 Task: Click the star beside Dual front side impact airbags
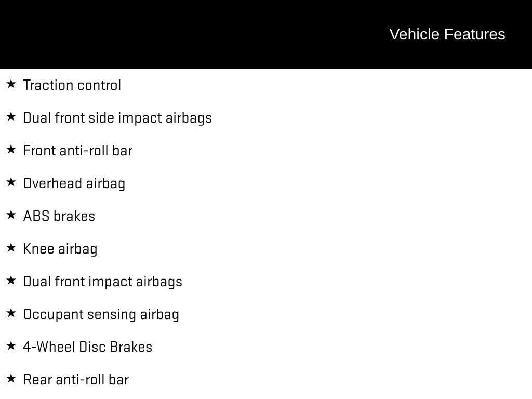11,116
